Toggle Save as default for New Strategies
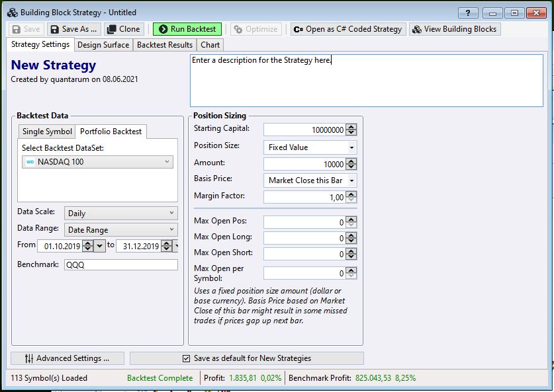Image resolution: width=554 pixels, height=392 pixels. pos(187,358)
